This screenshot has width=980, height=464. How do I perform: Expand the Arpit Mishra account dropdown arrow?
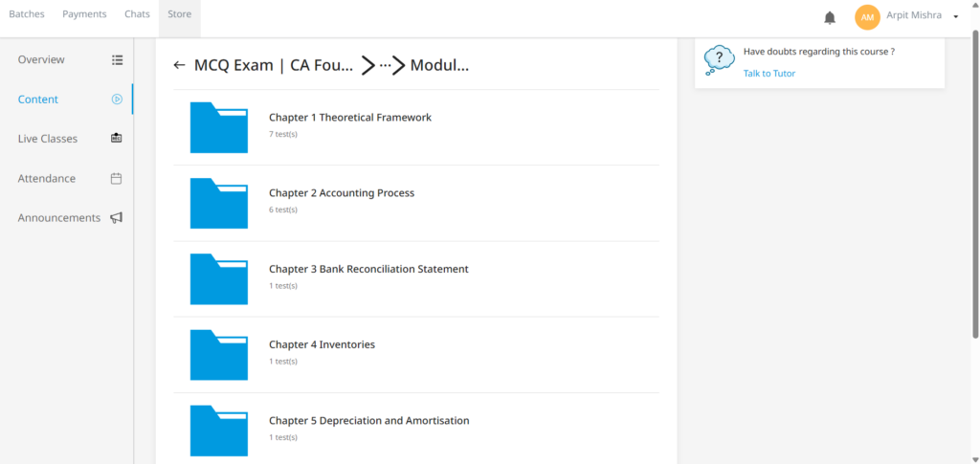coord(955,17)
